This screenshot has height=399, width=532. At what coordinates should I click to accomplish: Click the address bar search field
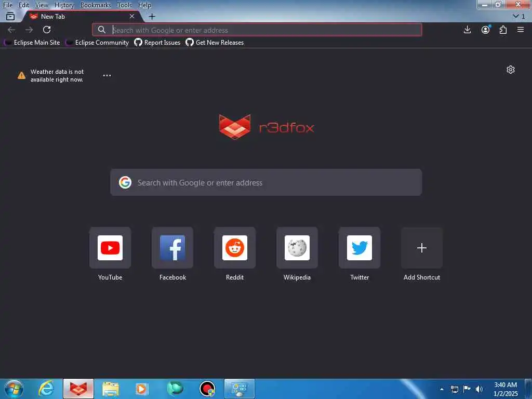[x=257, y=30]
